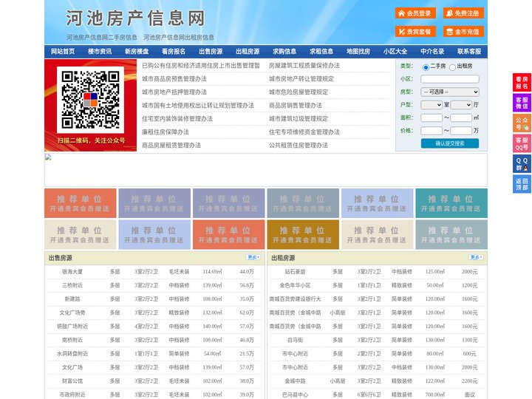The height and width of the screenshot is (399, 532).
Task: Open 楼市资讯 navigation item
Action: (100, 52)
